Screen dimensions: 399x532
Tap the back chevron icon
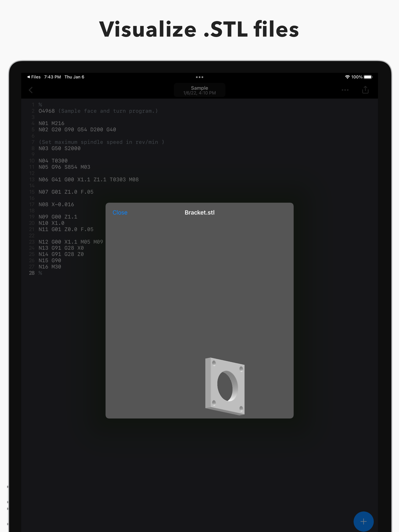pyautogui.click(x=31, y=90)
